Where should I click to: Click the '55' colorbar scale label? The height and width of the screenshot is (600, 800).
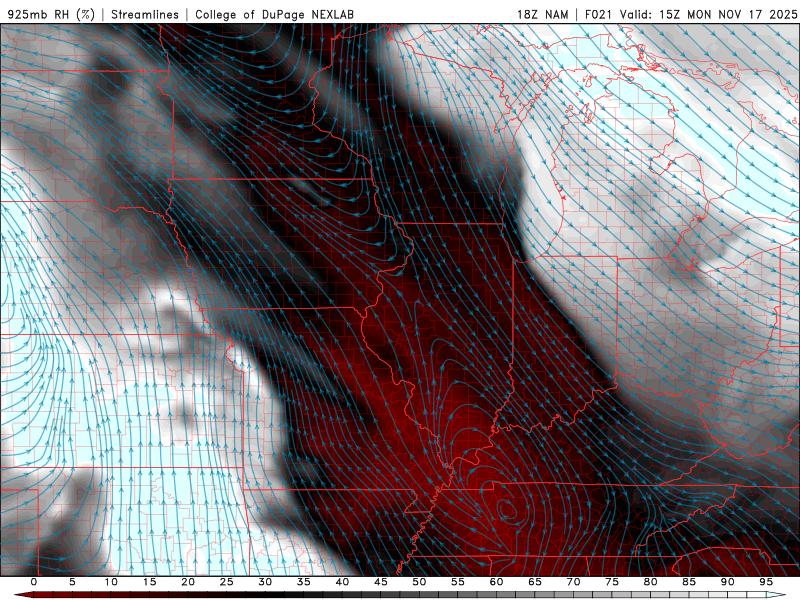pos(458,582)
